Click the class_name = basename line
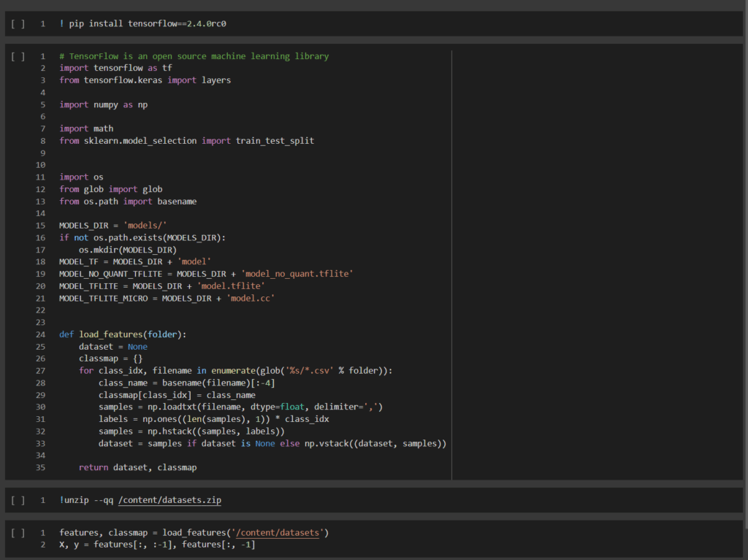The height and width of the screenshot is (560, 748). coord(186,383)
